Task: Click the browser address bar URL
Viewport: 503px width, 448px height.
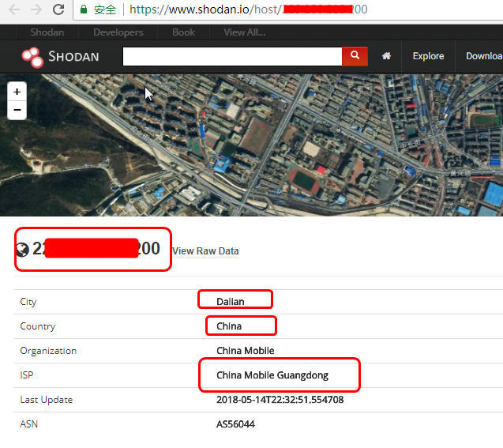Action: coord(248,9)
